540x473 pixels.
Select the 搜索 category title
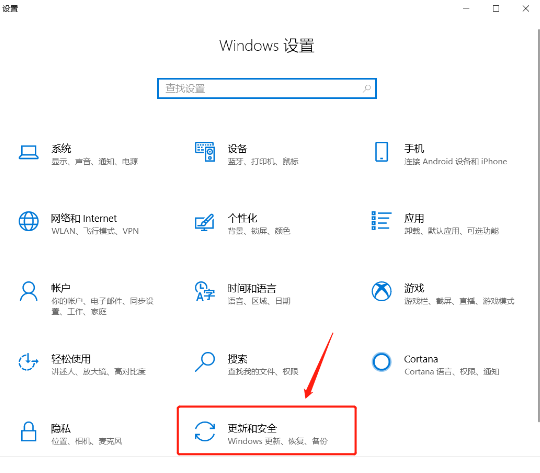coord(237,359)
